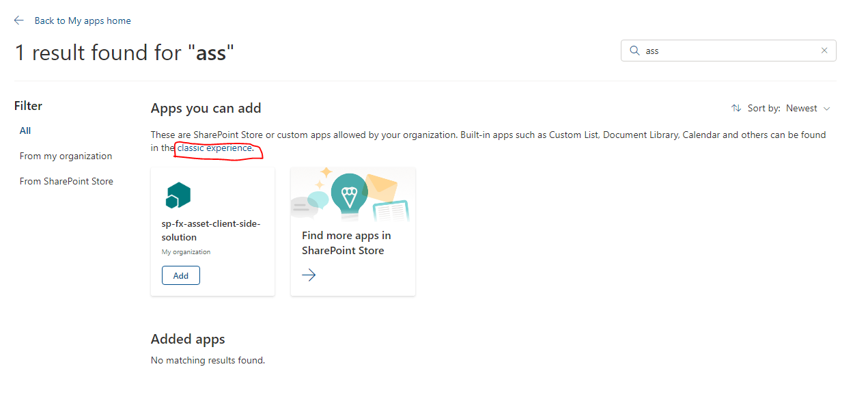Filter by From my organization
The width and height of the screenshot is (868, 399).
pyautogui.click(x=66, y=156)
